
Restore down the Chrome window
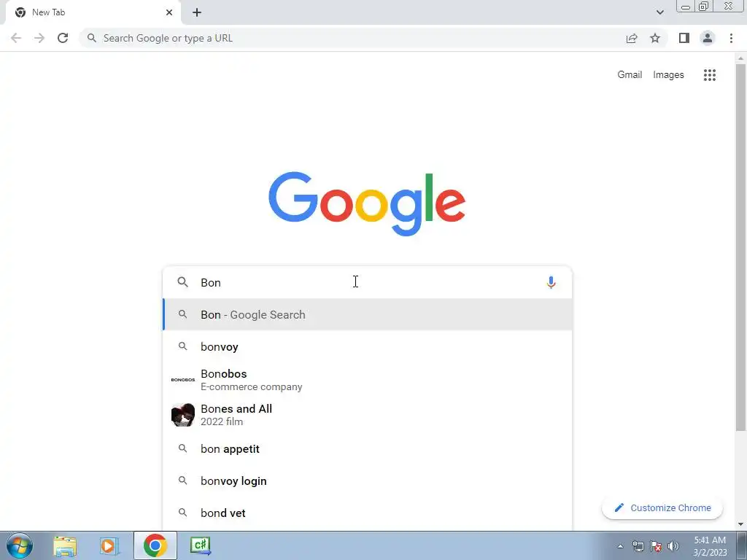(703, 7)
